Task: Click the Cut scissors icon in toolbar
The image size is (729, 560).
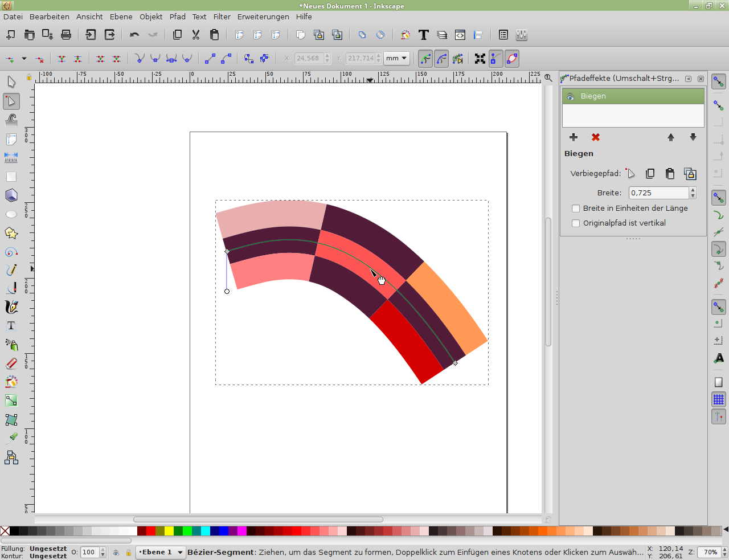Action: 196,35
